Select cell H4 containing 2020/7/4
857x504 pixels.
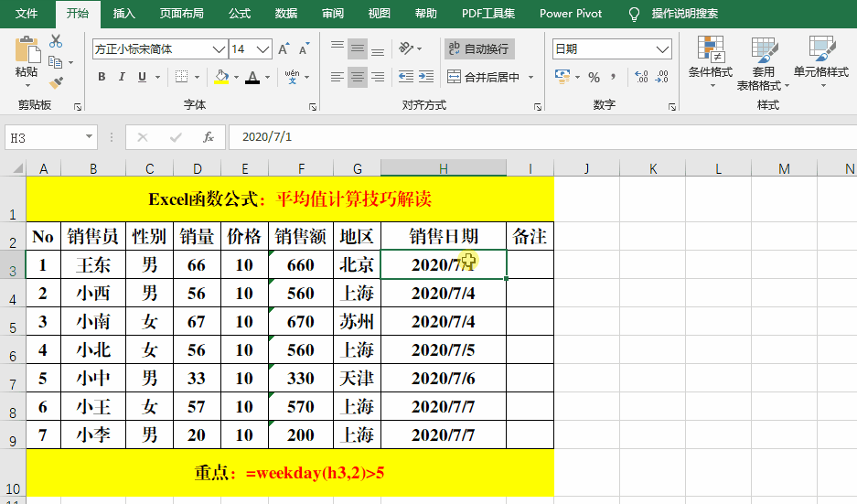444,293
